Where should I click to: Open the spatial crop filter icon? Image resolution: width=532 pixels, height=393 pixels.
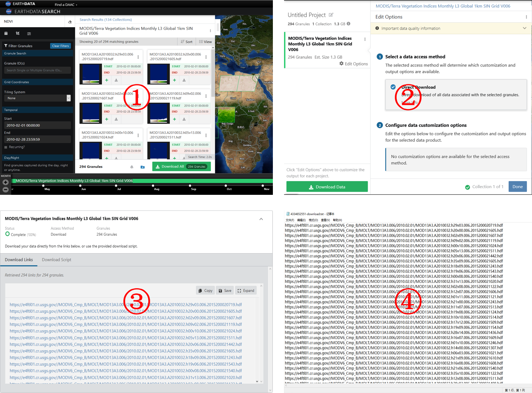pyautogui.click(x=17, y=33)
